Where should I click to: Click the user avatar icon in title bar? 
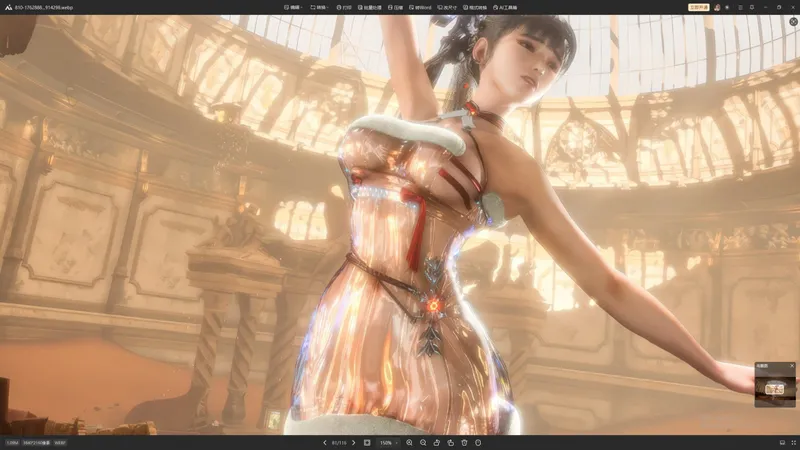tap(717, 7)
